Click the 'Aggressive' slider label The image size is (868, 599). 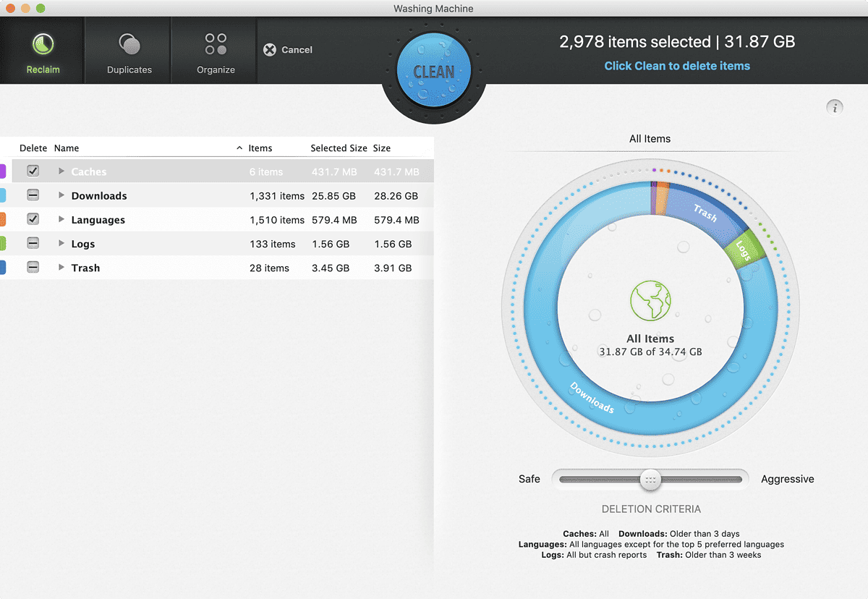coord(788,479)
